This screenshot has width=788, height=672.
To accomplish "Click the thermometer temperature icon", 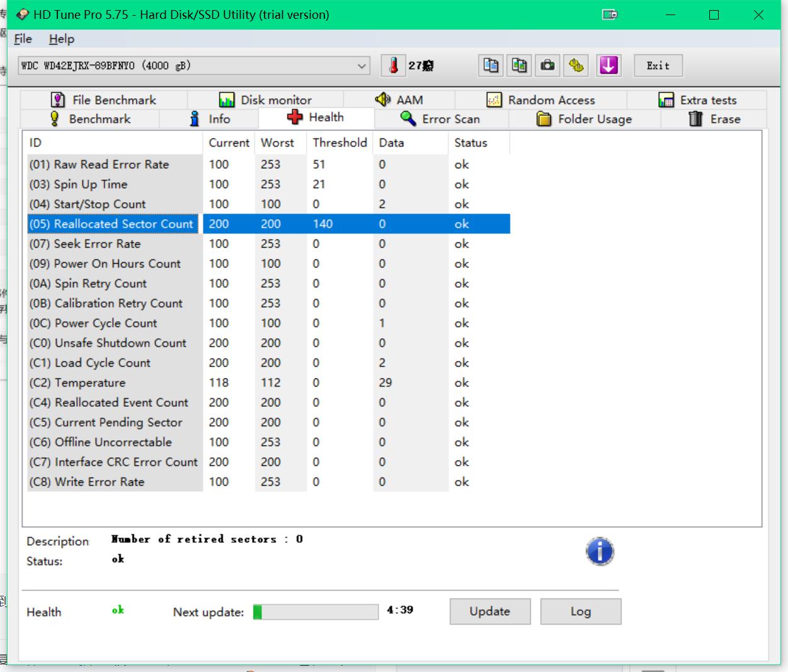I will tap(394, 65).
